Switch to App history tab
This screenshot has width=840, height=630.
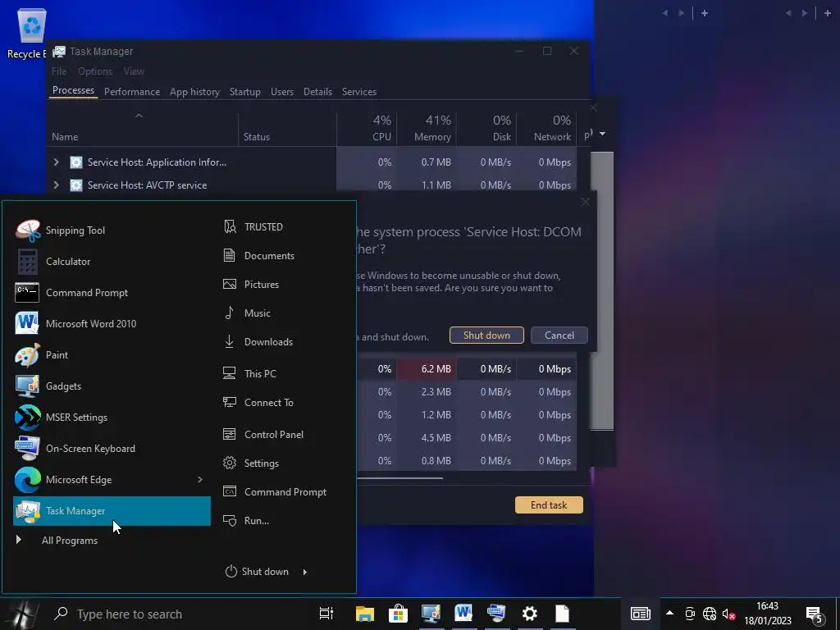194,92
